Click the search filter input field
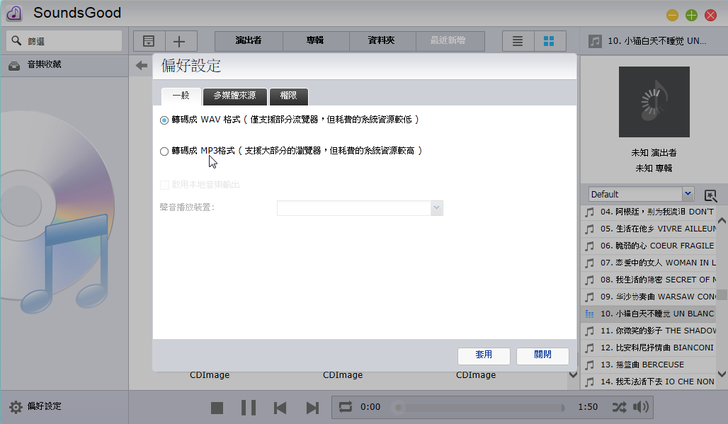This screenshot has height=424, width=728. click(x=64, y=41)
